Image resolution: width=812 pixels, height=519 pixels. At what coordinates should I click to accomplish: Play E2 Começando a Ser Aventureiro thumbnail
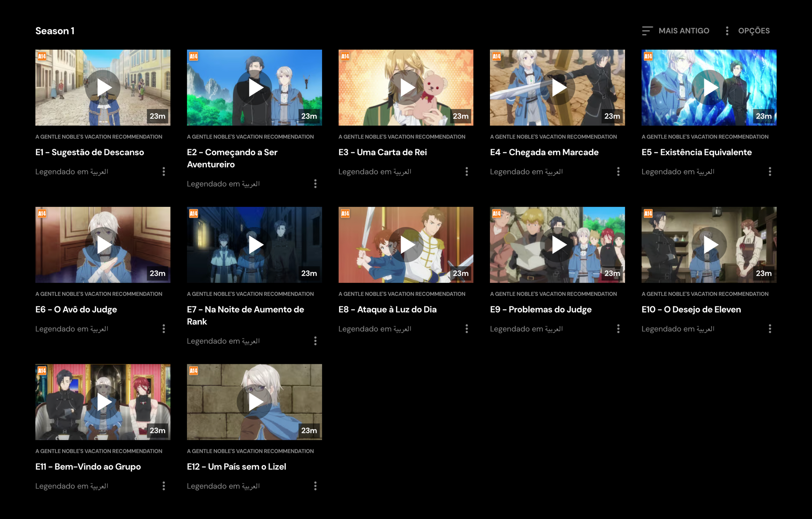coord(254,88)
